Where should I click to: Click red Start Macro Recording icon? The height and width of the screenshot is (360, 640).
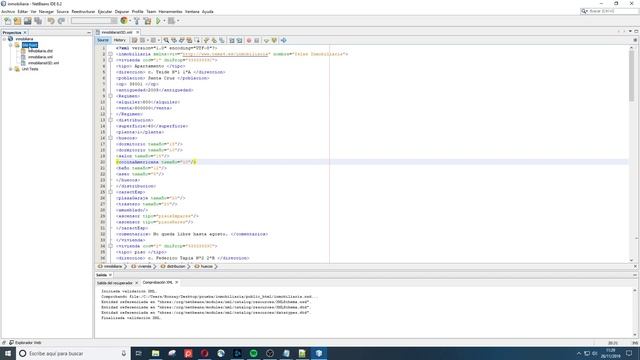pyautogui.click(x=249, y=40)
